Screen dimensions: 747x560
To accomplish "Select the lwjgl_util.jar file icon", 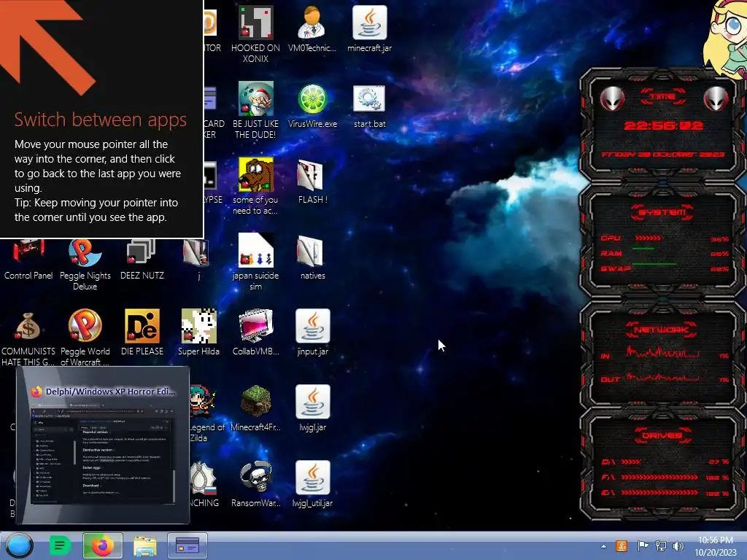I will [312, 478].
